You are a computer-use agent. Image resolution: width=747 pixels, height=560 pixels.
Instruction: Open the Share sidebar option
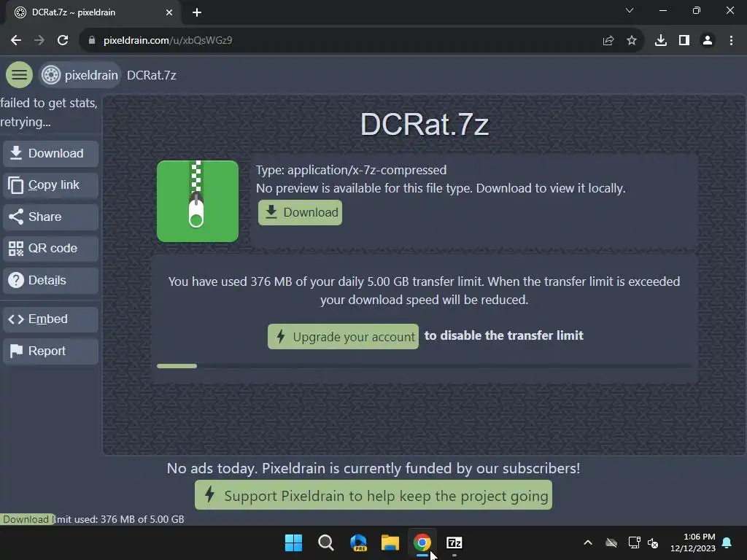50,217
